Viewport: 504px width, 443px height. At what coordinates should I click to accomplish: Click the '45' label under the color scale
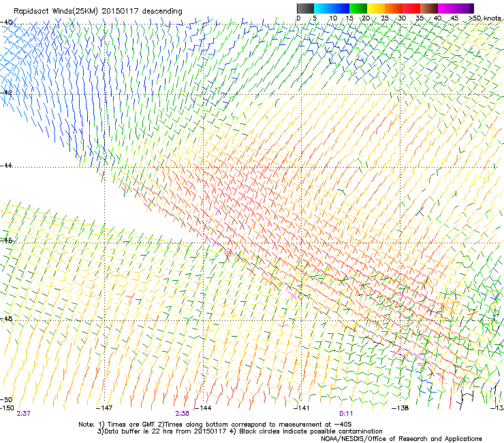coord(454,18)
